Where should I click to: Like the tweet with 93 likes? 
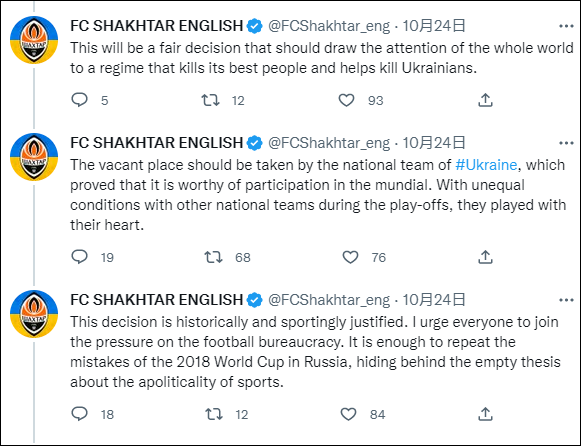[x=346, y=100]
